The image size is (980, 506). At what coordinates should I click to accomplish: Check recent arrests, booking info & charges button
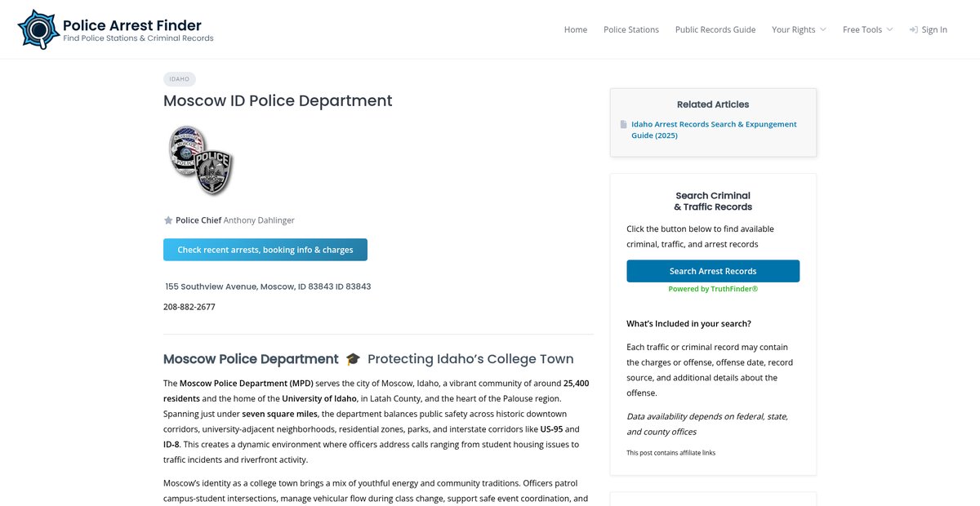[x=265, y=250]
